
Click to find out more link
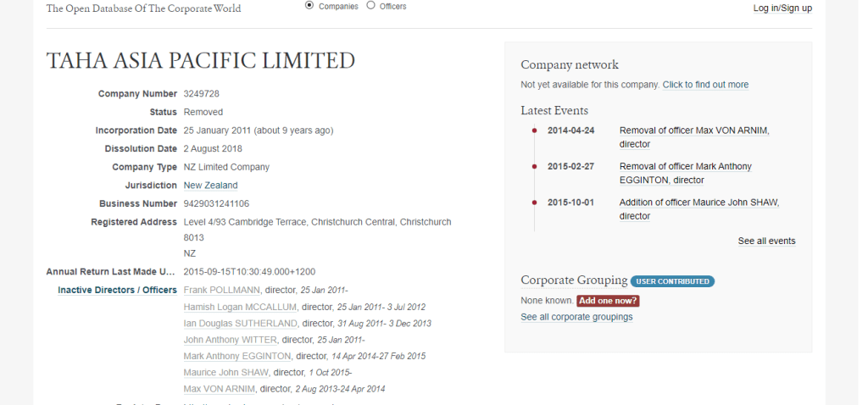tap(705, 85)
